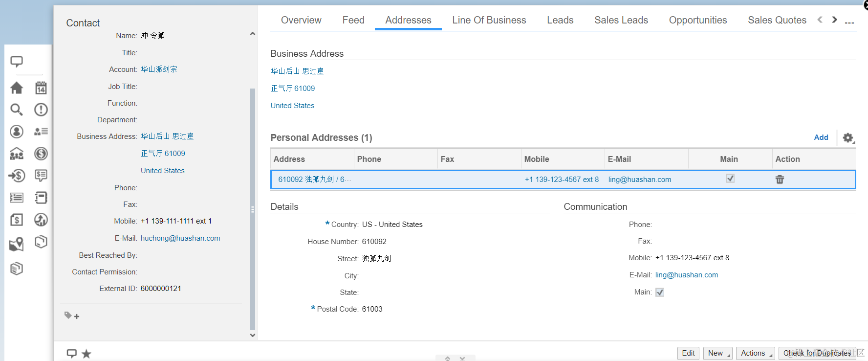Image resolution: width=868 pixels, height=361 pixels.
Task: Expand contact pane with down chevron
Action: coord(253,335)
